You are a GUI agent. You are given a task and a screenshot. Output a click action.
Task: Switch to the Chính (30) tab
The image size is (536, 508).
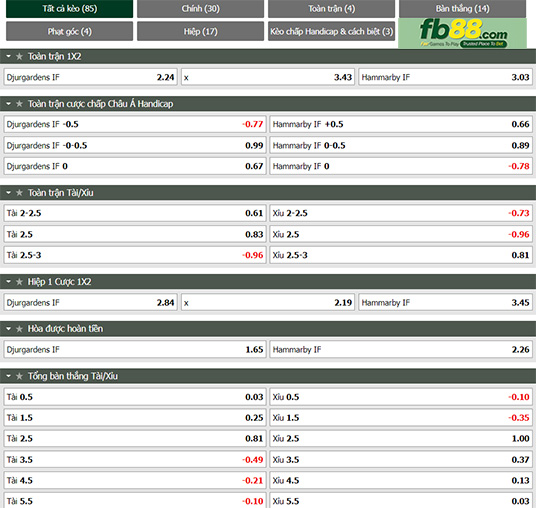[200, 9]
